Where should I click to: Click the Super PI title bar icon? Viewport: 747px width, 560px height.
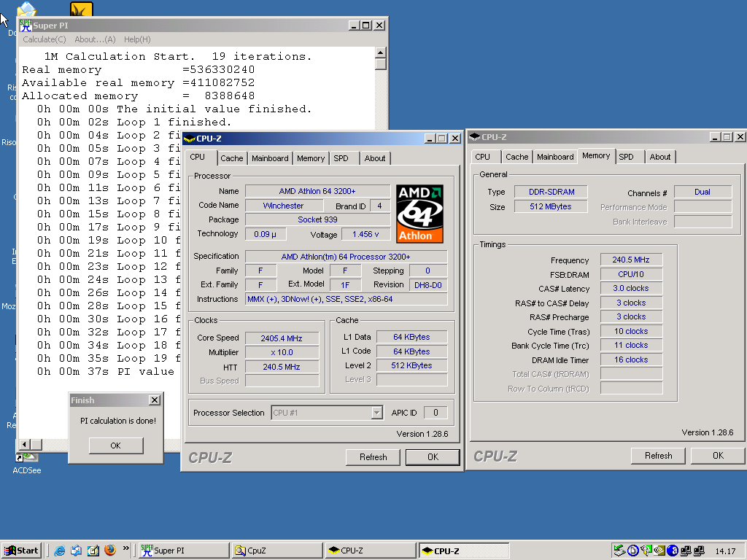pos(26,26)
